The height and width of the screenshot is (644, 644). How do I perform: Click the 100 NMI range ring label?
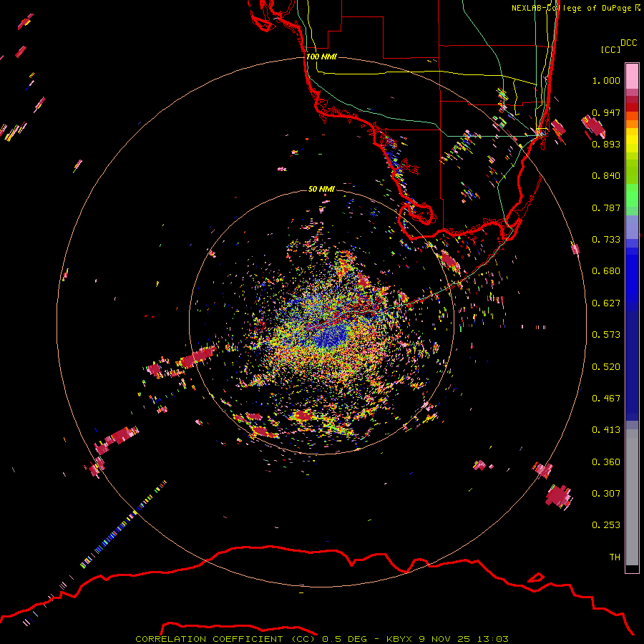coord(321,57)
